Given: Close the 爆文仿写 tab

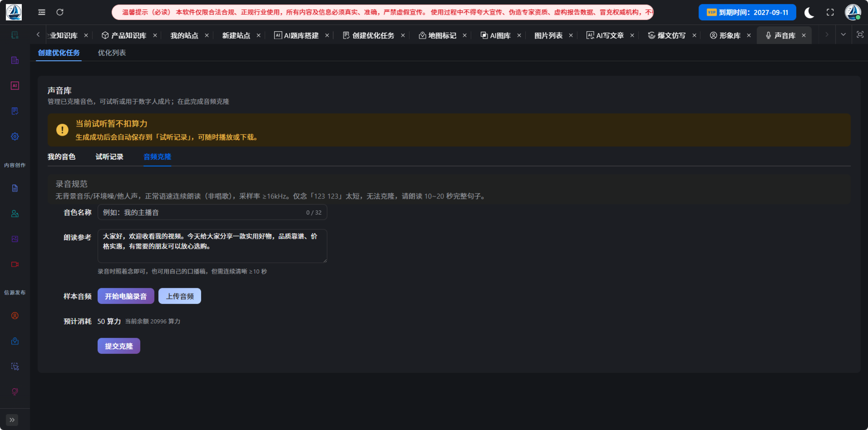Looking at the screenshot, I should tap(694, 35).
